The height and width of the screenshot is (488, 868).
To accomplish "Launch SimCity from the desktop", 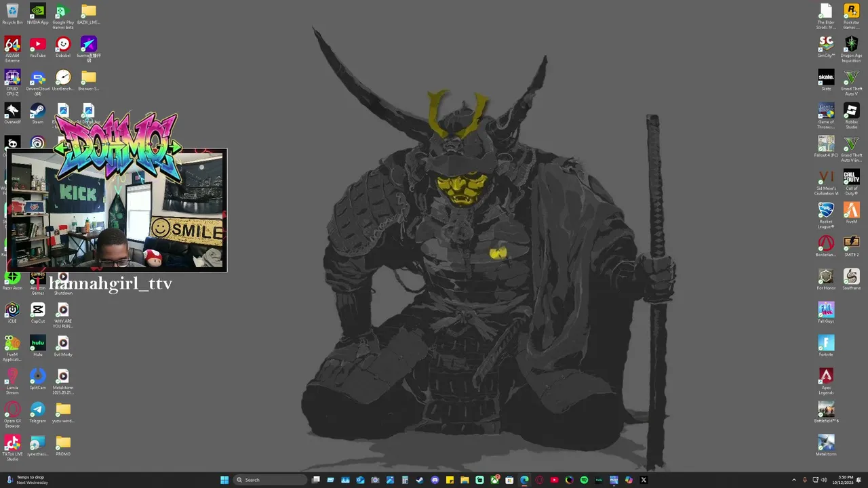I will click(x=826, y=47).
